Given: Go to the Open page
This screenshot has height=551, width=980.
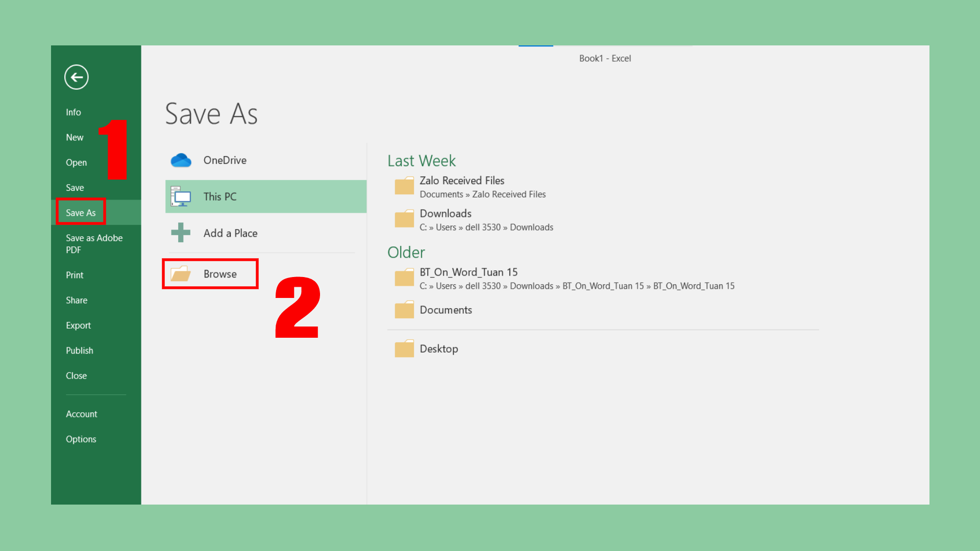Looking at the screenshot, I should coord(76,163).
